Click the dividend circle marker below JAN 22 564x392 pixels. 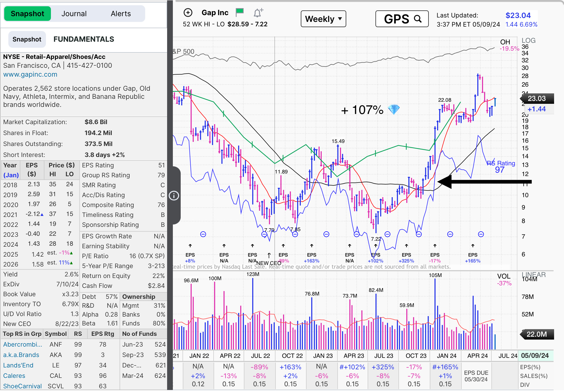pos(203,234)
